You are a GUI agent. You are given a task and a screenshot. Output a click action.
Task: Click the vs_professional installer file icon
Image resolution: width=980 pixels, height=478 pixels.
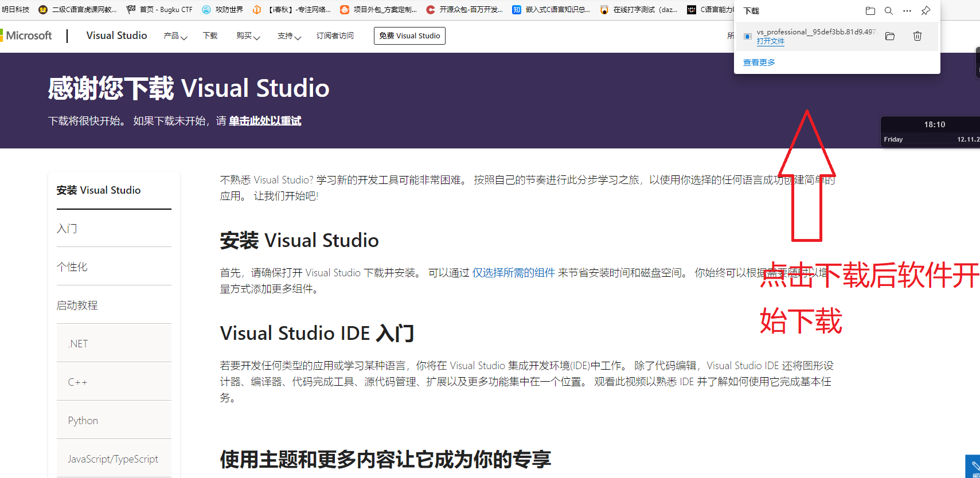pyautogui.click(x=748, y=36)
